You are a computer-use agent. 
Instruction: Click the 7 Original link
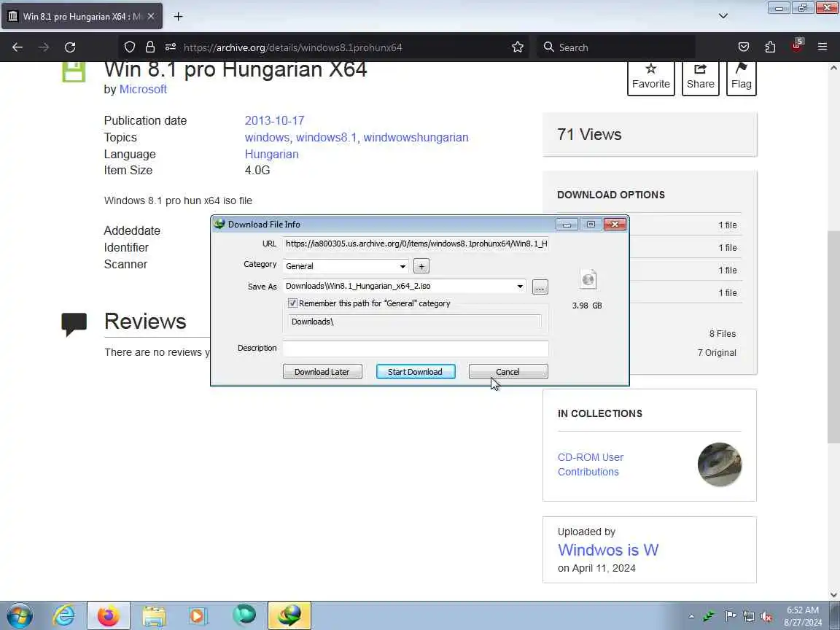[x=717, y=352]
